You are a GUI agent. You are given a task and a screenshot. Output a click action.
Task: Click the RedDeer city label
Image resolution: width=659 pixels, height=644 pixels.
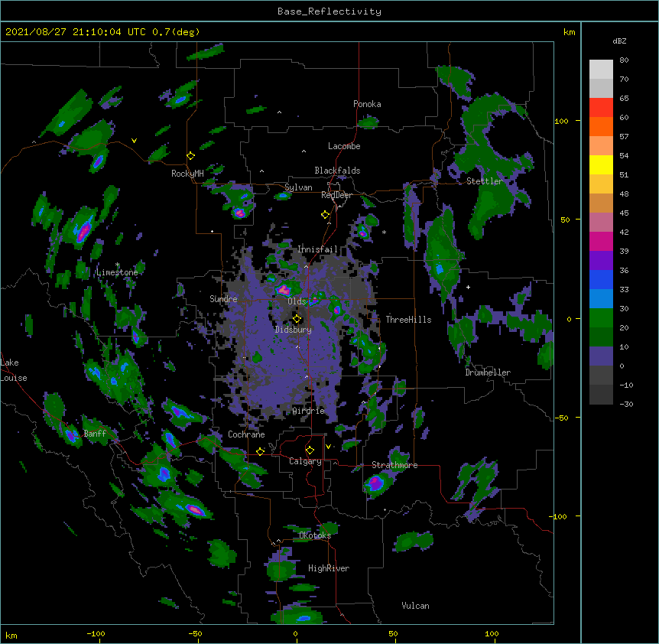pyautogui.click(x=336, y=195)
